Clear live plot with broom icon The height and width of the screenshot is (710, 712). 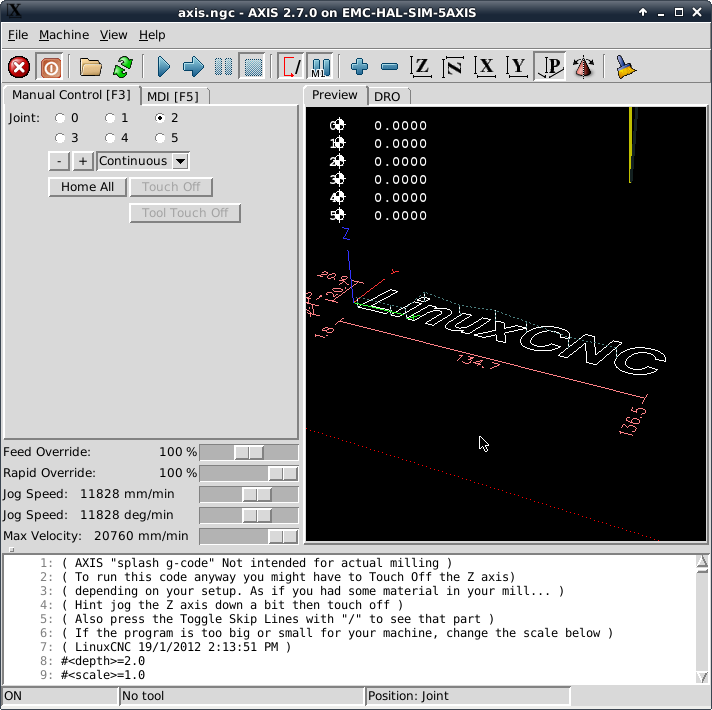pos(625,68)
